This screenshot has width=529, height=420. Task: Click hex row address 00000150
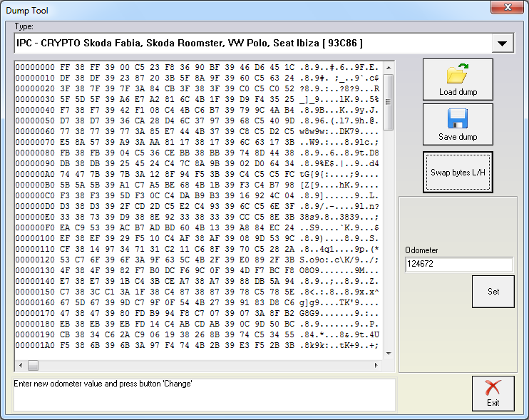pos(35,292)
